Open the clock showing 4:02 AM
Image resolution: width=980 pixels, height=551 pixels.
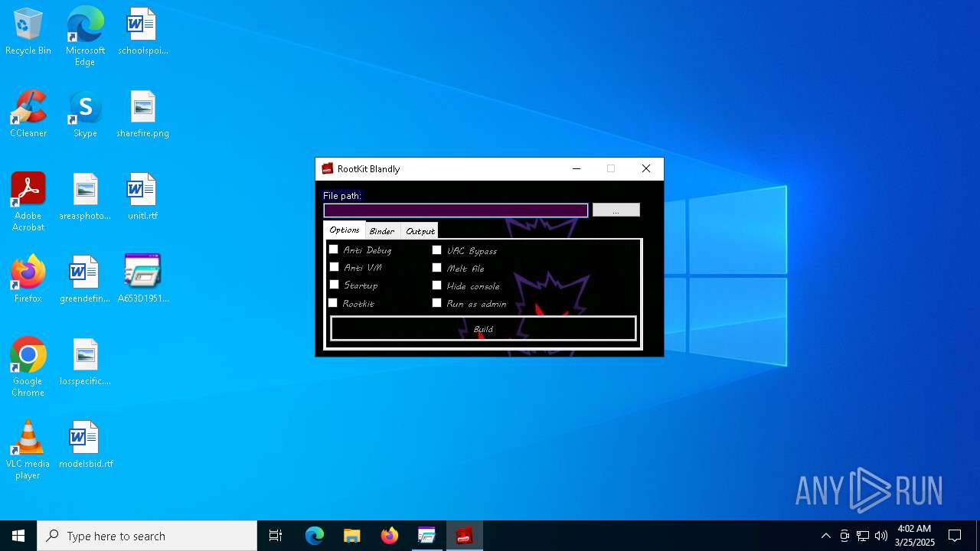click(914, 536)
